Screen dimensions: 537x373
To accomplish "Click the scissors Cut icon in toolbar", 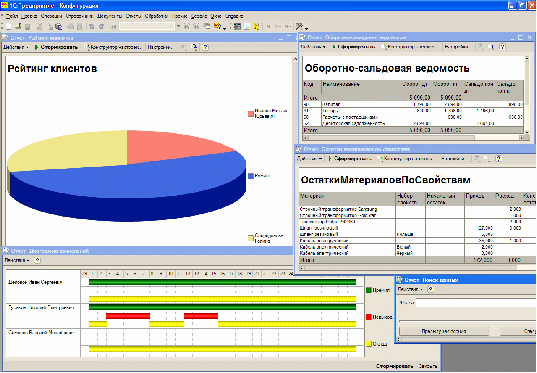I will (40, 26).
